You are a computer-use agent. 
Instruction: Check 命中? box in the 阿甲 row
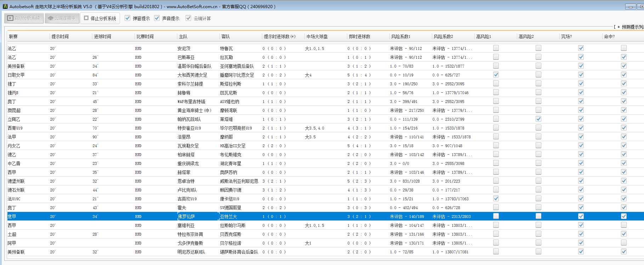(x=624, y=243)
